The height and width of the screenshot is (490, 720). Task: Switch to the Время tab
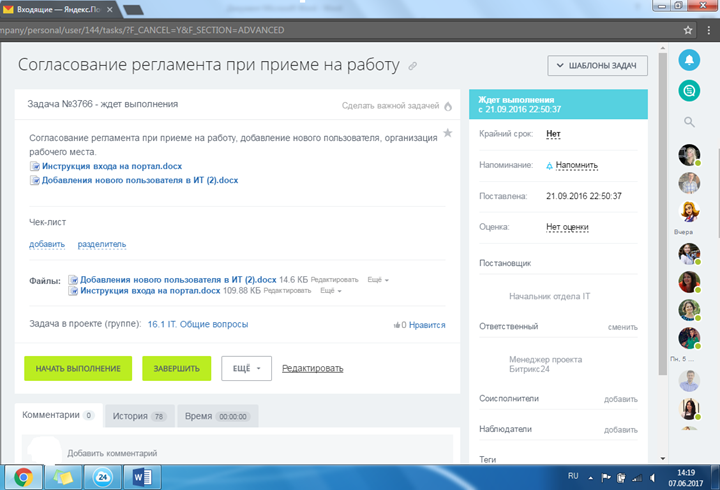point(217,415)
